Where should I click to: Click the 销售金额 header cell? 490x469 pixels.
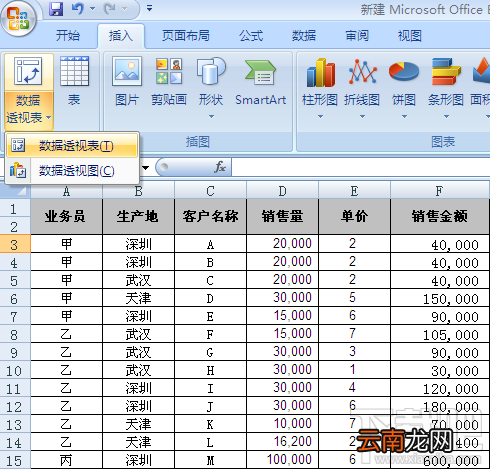440,217
